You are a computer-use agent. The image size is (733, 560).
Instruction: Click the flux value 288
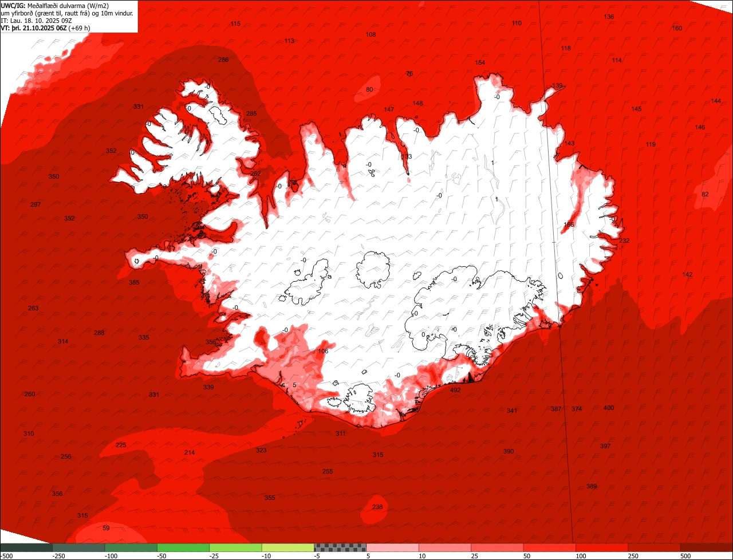click(99, 333)
